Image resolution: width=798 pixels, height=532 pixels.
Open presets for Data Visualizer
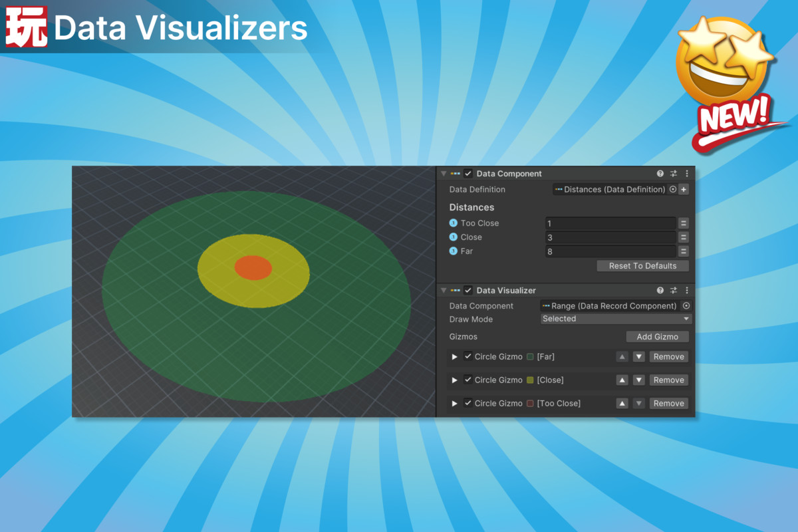[x=674, y=291]
